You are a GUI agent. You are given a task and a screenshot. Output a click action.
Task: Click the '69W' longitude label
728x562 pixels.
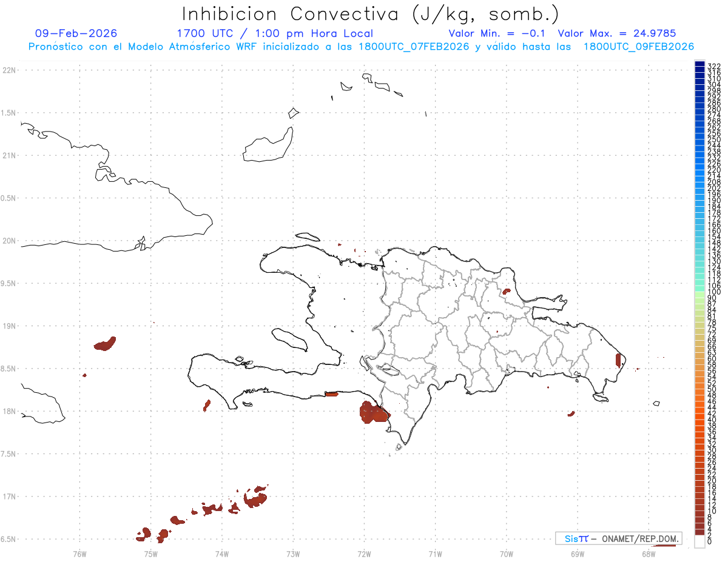(578, 553)
